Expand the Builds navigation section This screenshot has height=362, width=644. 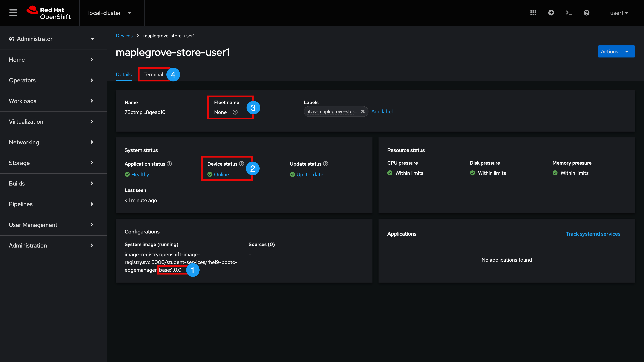pos(53,183)
